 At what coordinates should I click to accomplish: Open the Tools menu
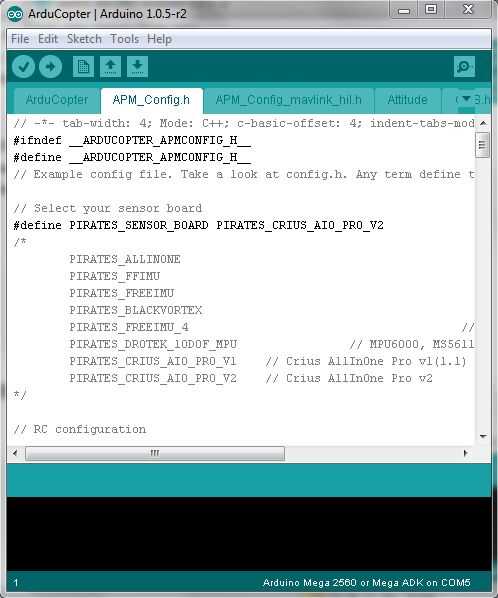pos(124,39)
